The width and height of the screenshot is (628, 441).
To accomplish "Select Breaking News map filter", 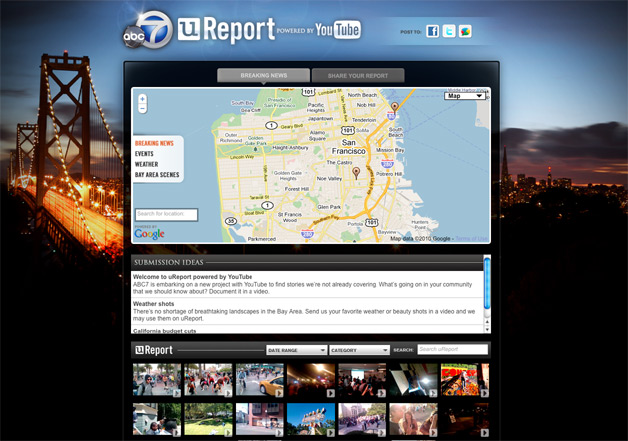I will pos(154,143).
